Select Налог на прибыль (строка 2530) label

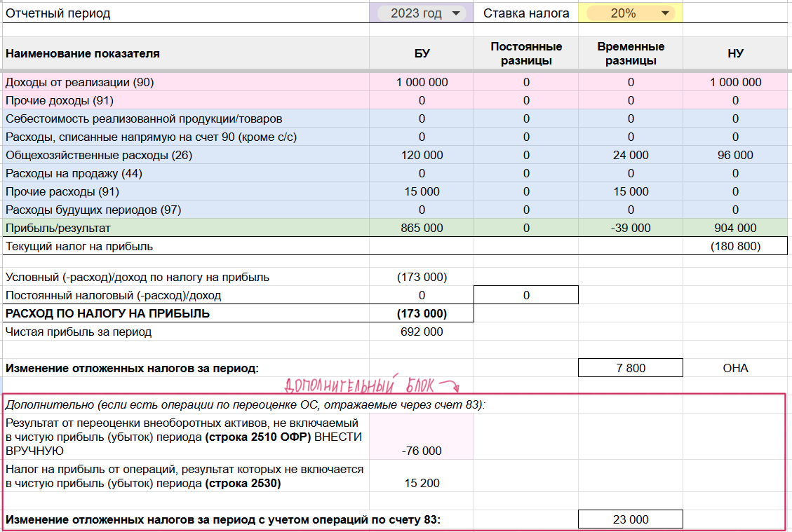point(186,476)
